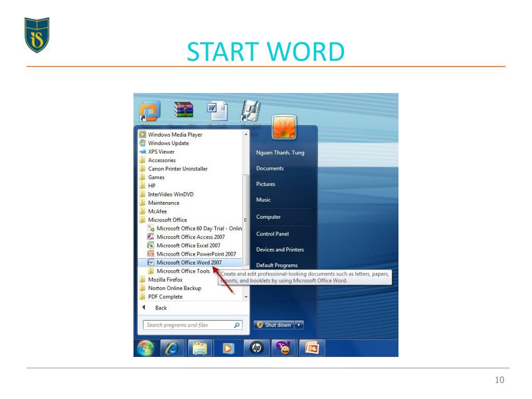The image size is (532, 399).
Task: Open Pictures from the Start menu
Action: pos(265,184)
